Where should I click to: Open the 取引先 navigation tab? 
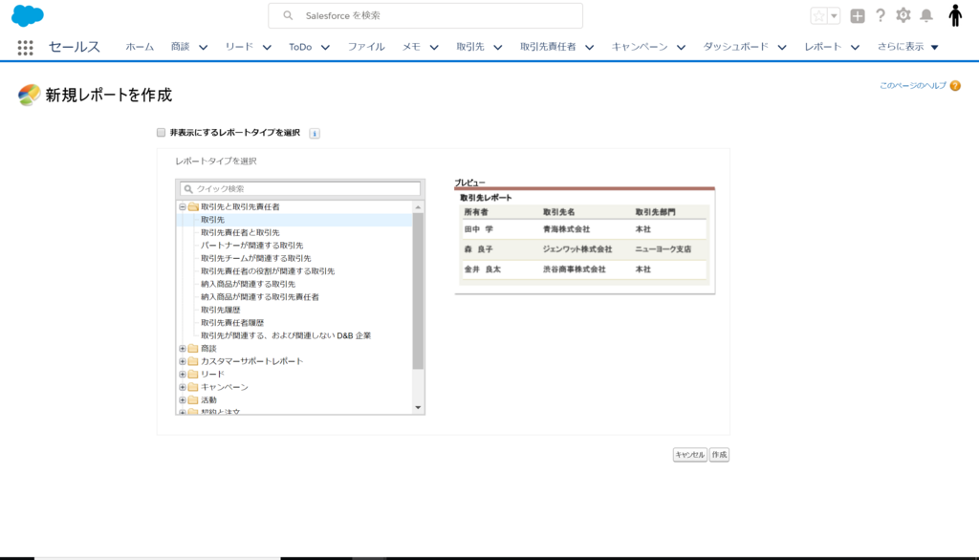click(x=470, y=47)
